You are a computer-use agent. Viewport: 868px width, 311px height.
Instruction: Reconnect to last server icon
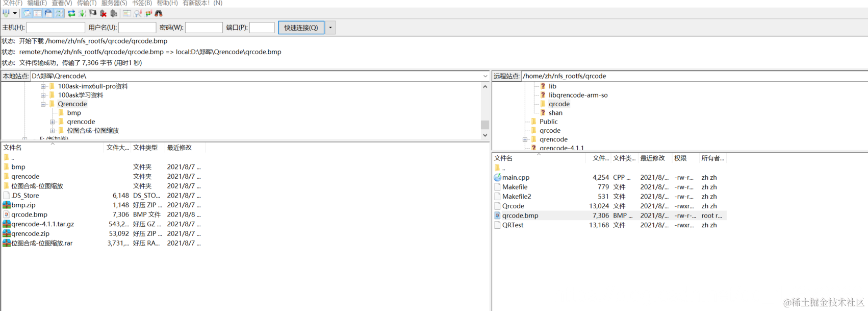114,13
